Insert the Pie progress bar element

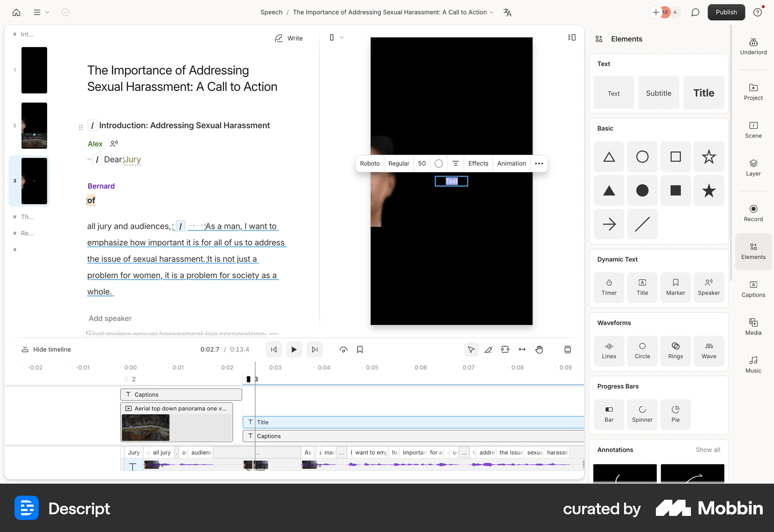pos(676,414)
